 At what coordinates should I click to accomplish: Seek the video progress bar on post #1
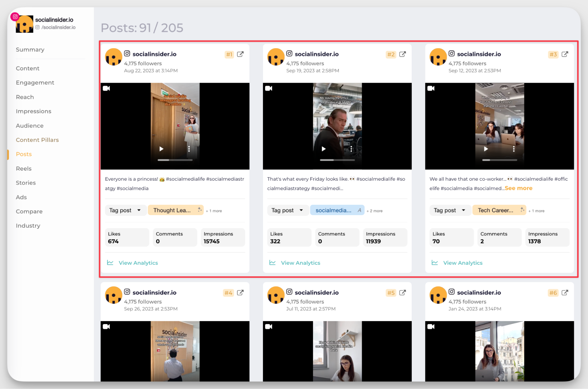pos(175,160)
